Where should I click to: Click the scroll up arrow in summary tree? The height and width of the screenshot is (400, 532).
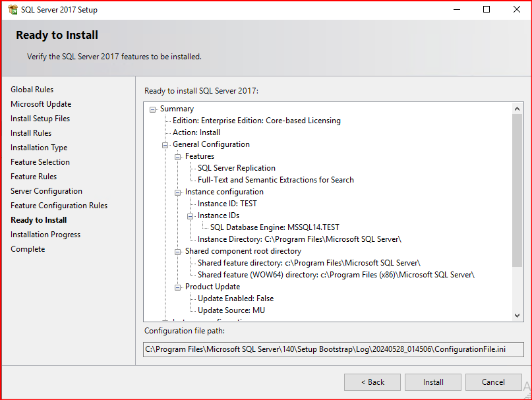pos(517,109)
